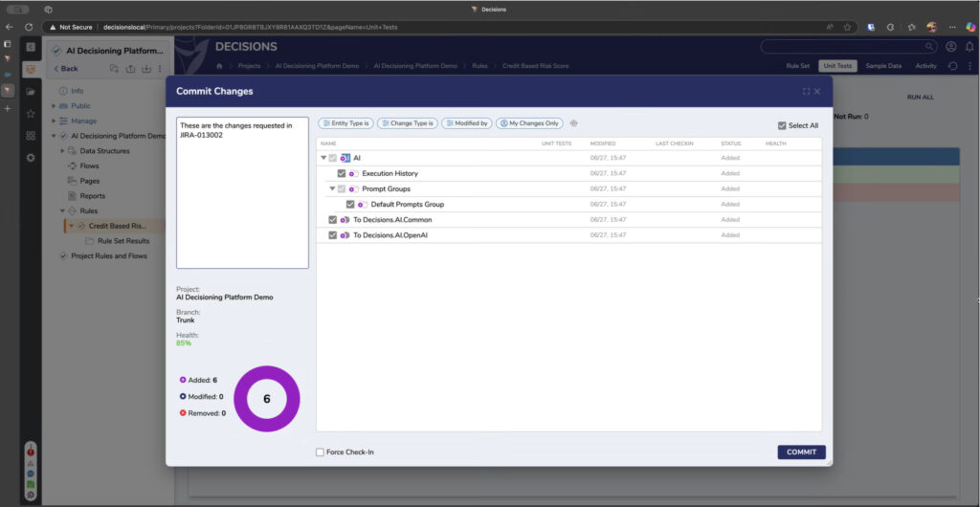Open the user profile icon in header
The height and width of the screenshot is (507, 980).
(x=950, y=46)
